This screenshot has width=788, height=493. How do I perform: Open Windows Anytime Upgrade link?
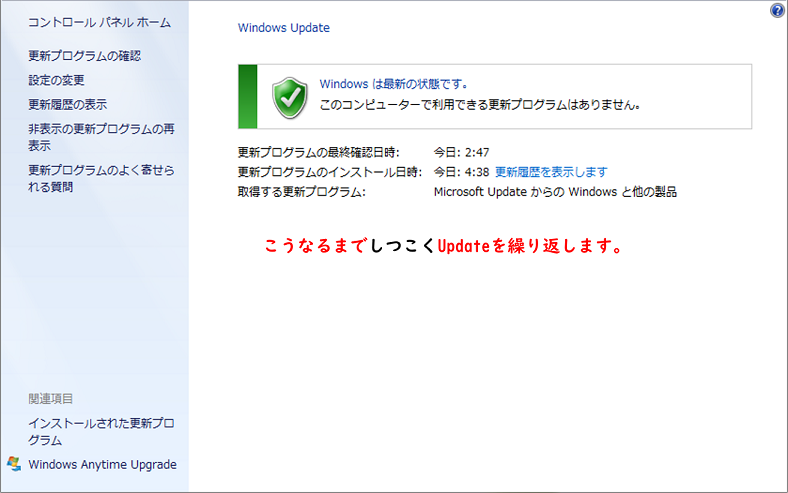click(x=103, y=464)
